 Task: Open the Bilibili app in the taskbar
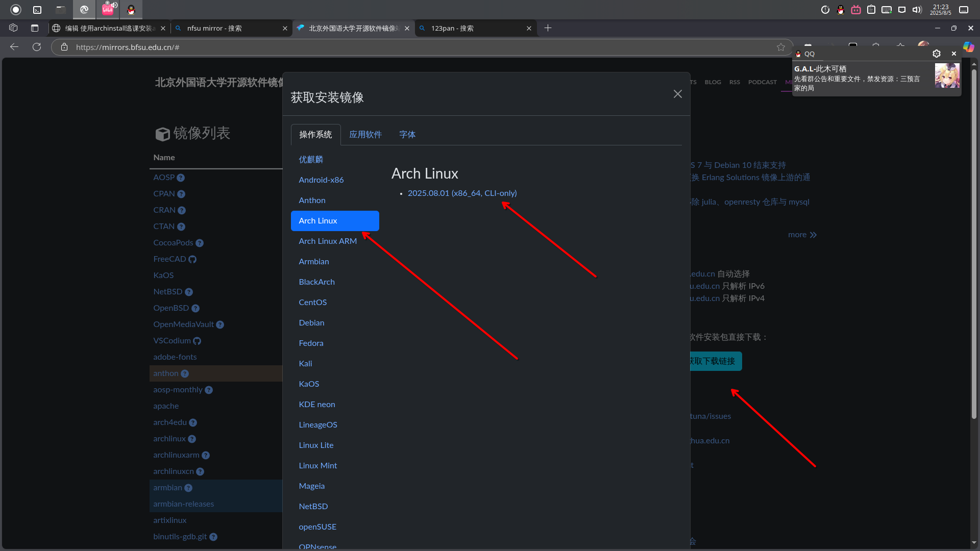(x=108, y=9)
